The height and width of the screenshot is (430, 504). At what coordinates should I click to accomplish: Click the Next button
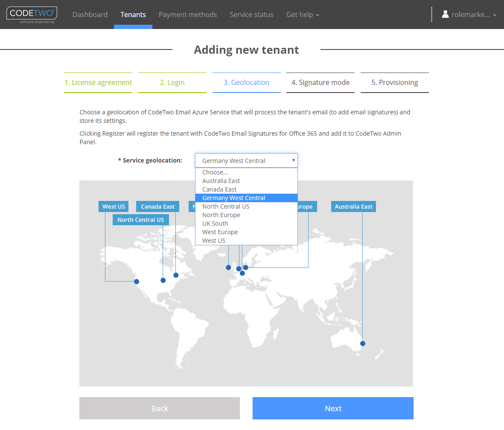(333, 409)
